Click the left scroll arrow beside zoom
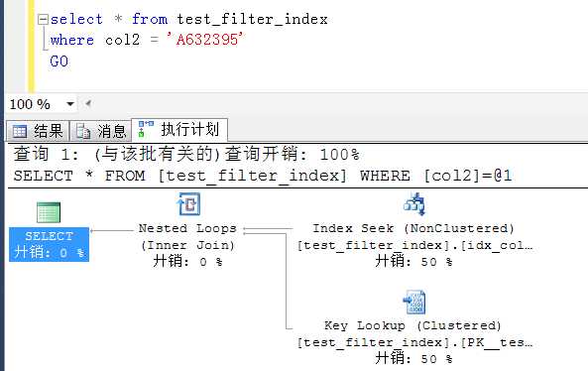The height and width of the screenshot is (371, 588). (88, 103)
